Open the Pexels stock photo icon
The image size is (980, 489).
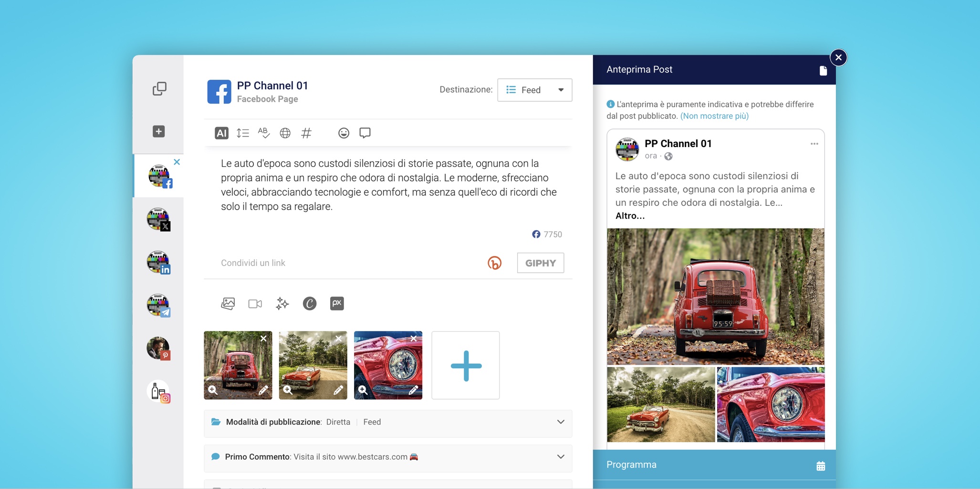[x=337, y=304]
